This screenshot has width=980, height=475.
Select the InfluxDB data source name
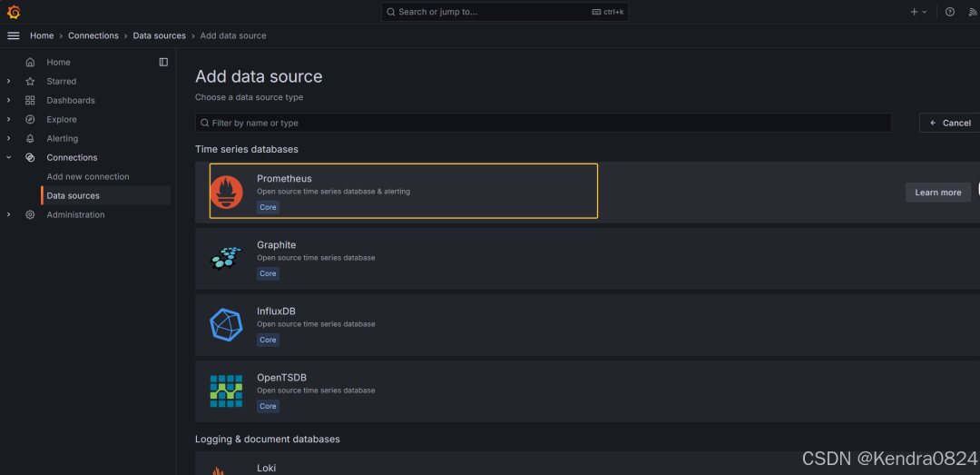276,312
